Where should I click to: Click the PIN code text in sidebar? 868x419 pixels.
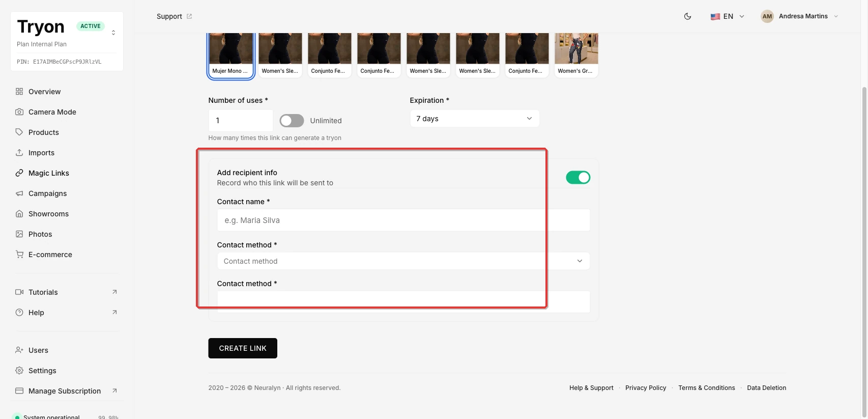59,62
